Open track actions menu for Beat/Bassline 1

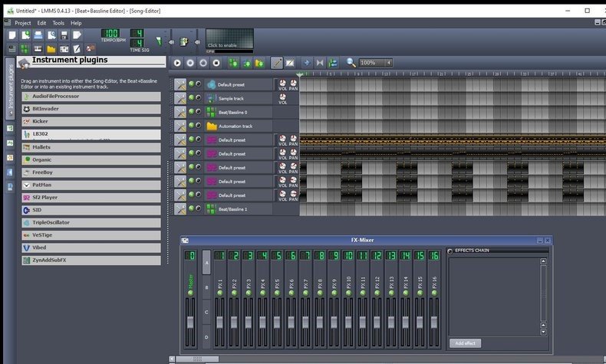[x=180, y=209]
